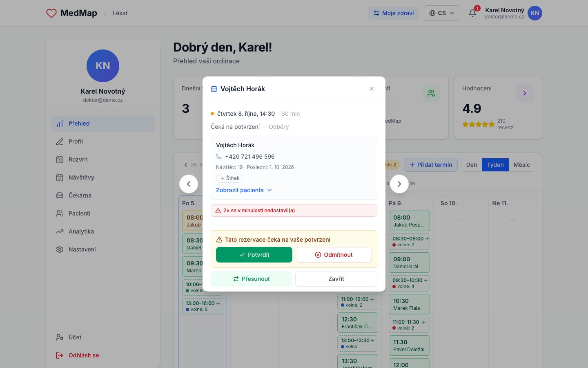Go to next appointment arrow
Viewport: 588px width, 368px height.
coord(399,184)
